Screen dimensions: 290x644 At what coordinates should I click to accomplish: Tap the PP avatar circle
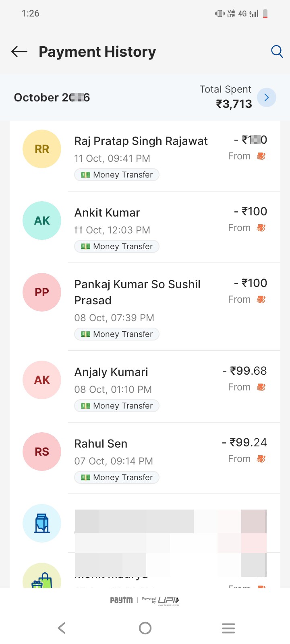[42, 292]
